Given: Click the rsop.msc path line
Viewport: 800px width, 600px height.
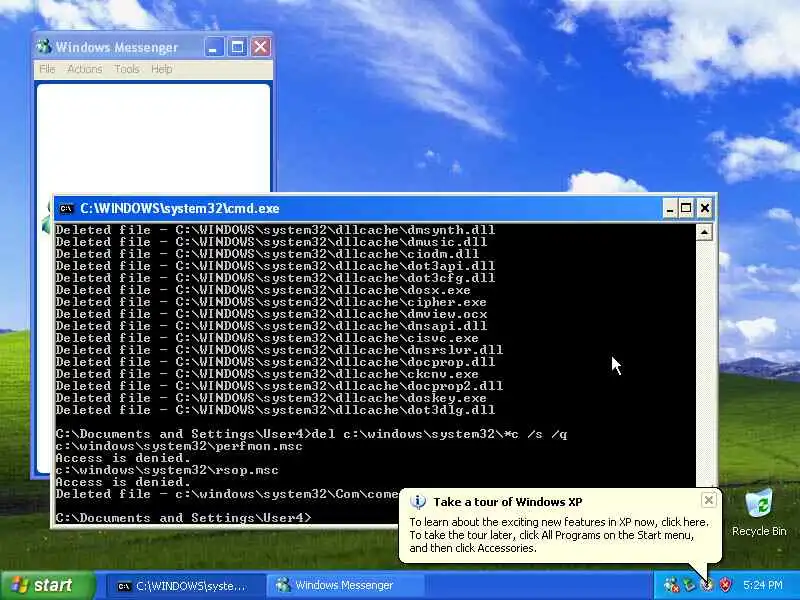Looking at the screenshot, I should coord(167,470).
